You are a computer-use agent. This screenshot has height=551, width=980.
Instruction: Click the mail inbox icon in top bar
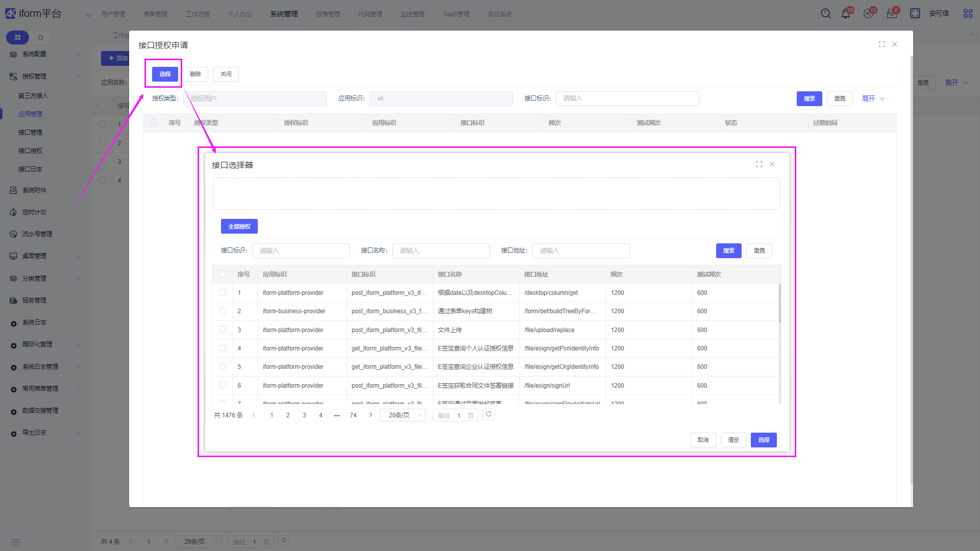(892, 14)
